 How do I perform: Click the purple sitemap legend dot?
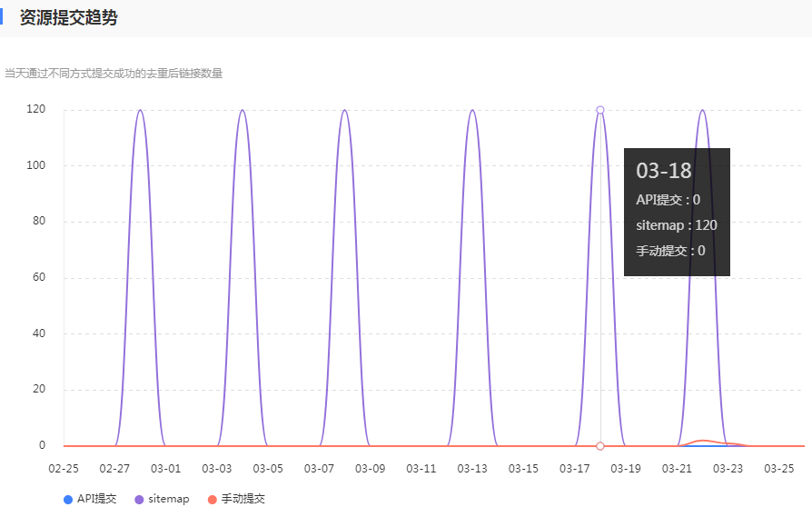tap(139, 500)
